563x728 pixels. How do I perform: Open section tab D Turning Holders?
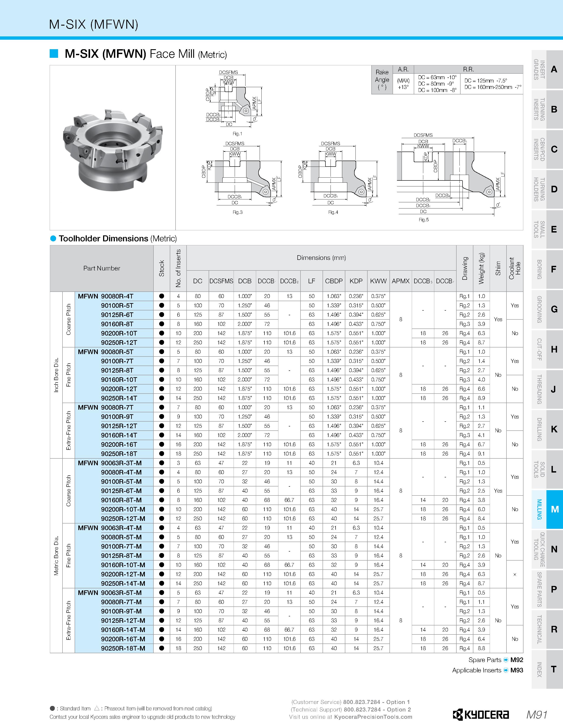coord(547,189)
